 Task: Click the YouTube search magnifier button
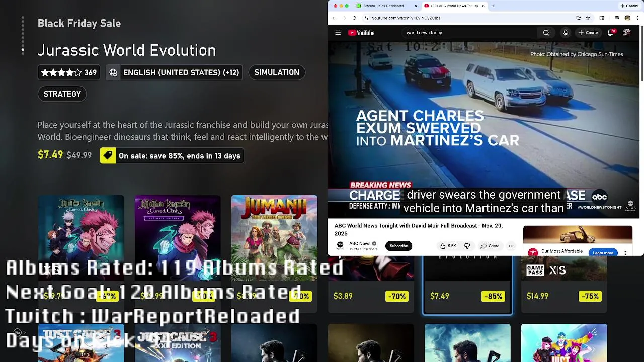pos(546,33)
